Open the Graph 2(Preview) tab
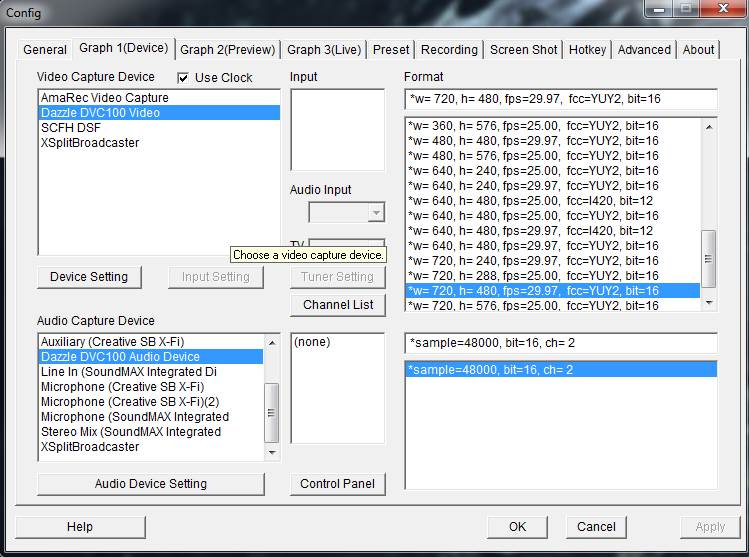 click(x=227, y=49)
